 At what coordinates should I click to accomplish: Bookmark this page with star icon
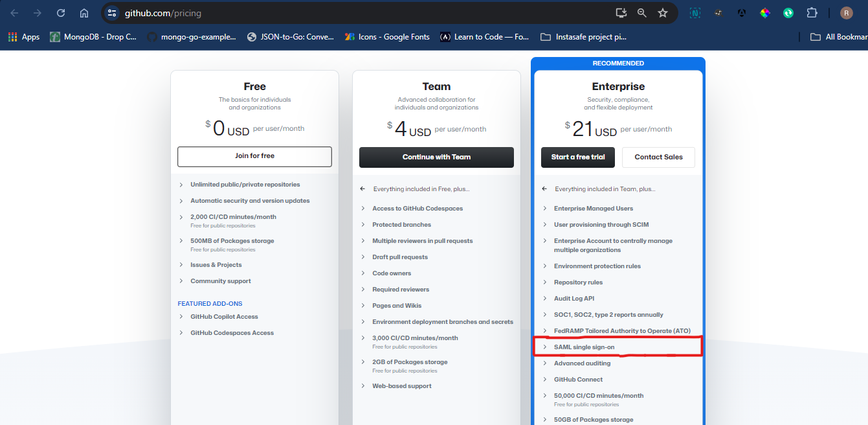[x=663, y=13]
